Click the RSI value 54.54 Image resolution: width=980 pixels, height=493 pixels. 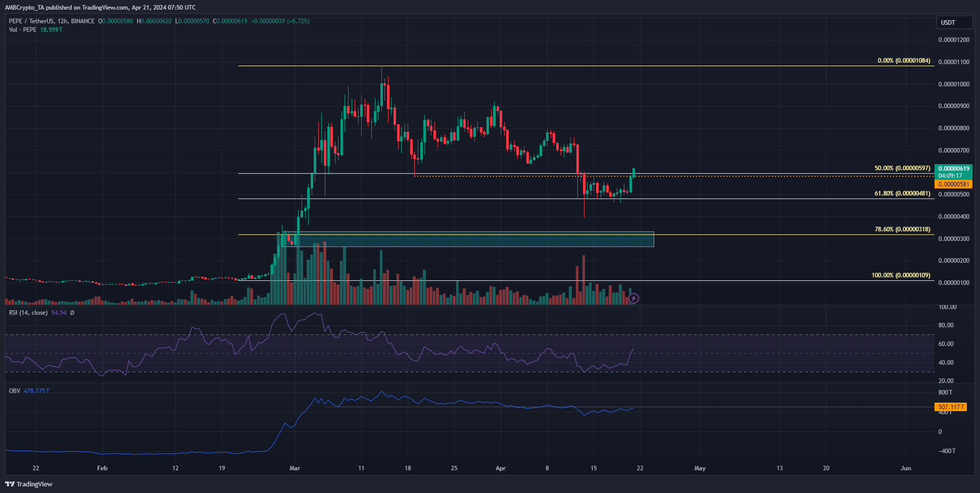coord(59,313)
